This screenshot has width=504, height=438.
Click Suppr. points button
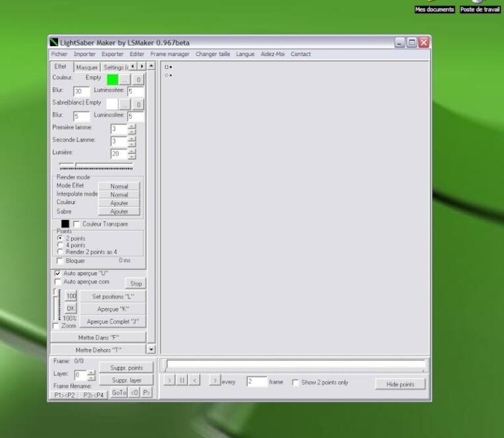pos(126,368)
